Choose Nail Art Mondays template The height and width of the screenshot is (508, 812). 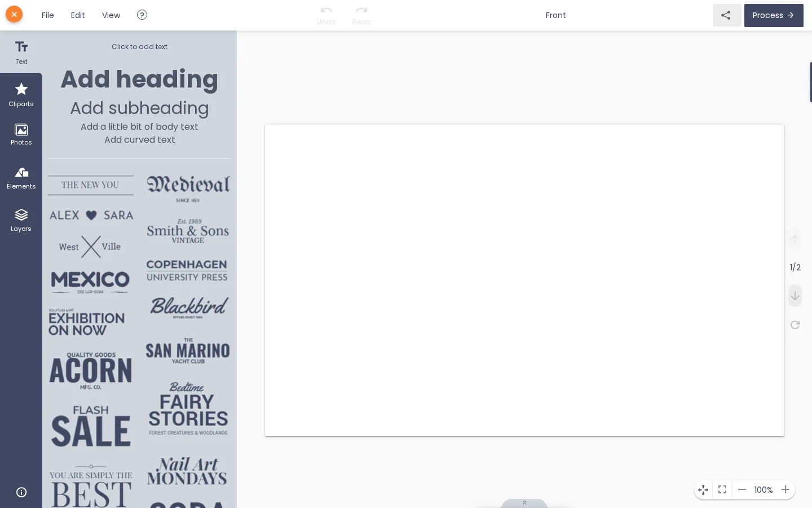[187, 471]
